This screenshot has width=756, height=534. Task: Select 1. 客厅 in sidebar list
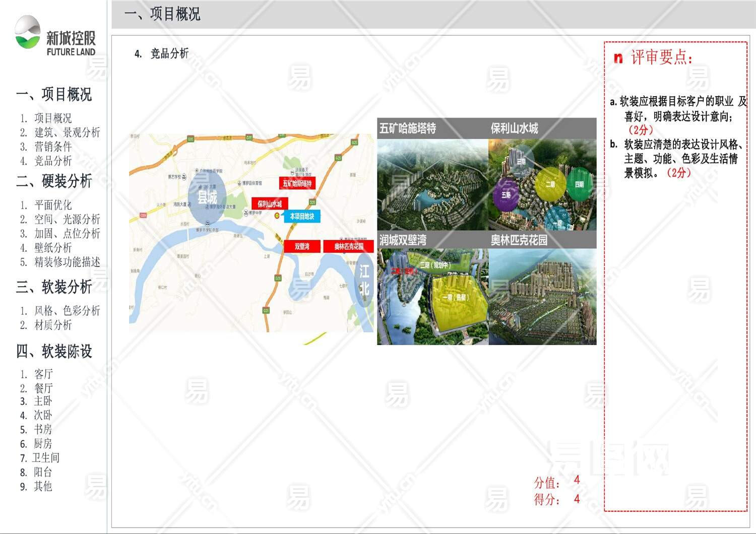click(36, 374)
